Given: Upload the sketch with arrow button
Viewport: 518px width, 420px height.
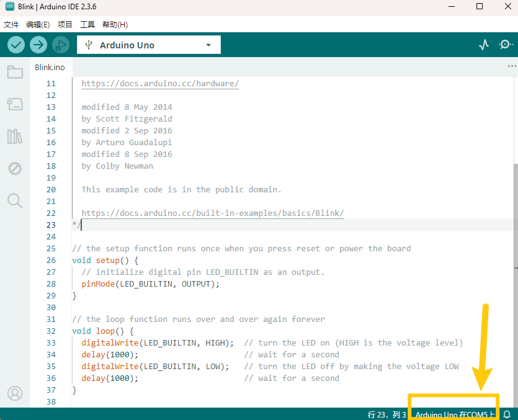Looking at the screenshot, I should (x=38, y=45).
